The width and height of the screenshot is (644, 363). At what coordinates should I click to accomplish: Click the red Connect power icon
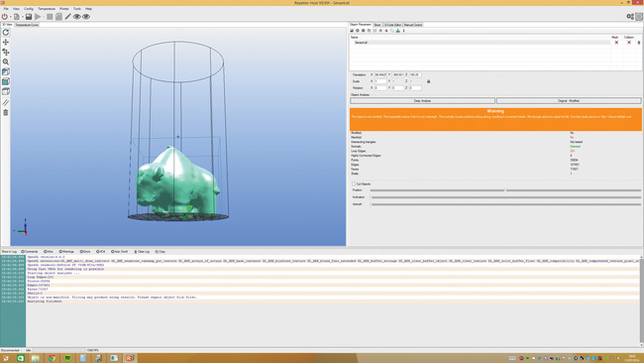pyautogui.click(x=5, y=17)
